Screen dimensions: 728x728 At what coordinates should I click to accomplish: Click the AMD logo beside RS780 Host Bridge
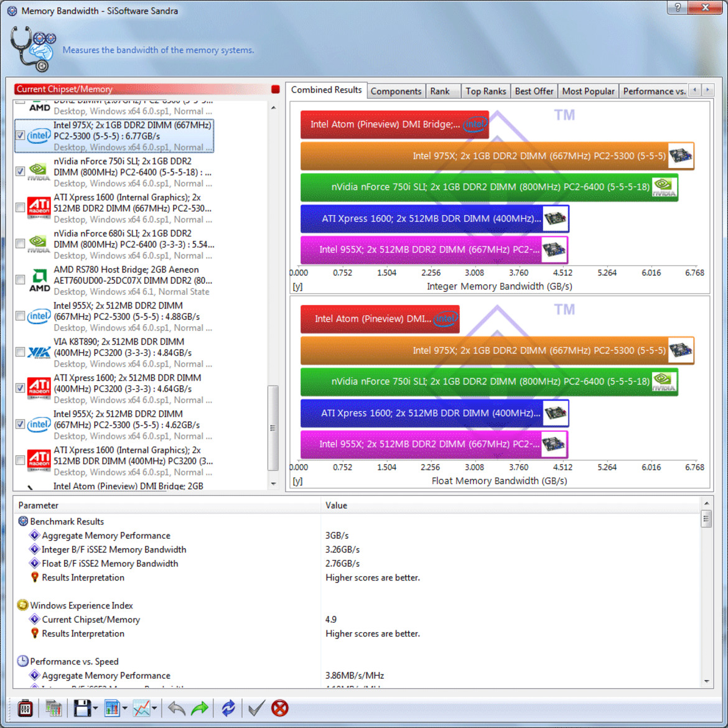39,280
